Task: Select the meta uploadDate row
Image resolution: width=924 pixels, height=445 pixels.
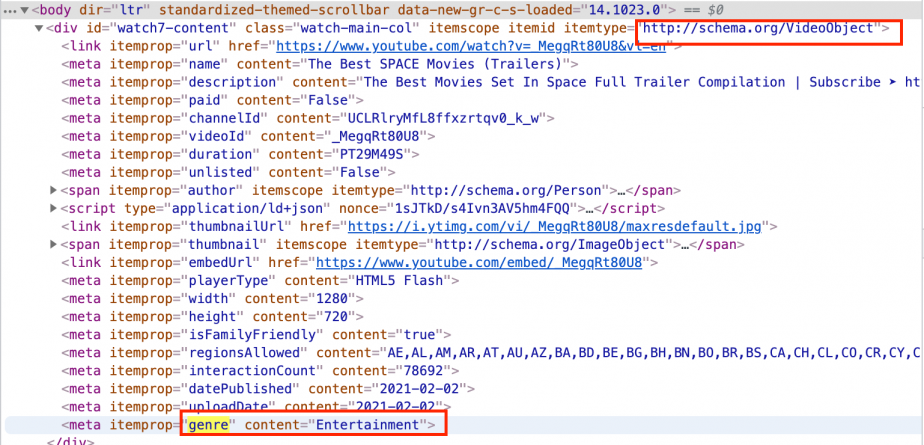Action: (256, 407)
